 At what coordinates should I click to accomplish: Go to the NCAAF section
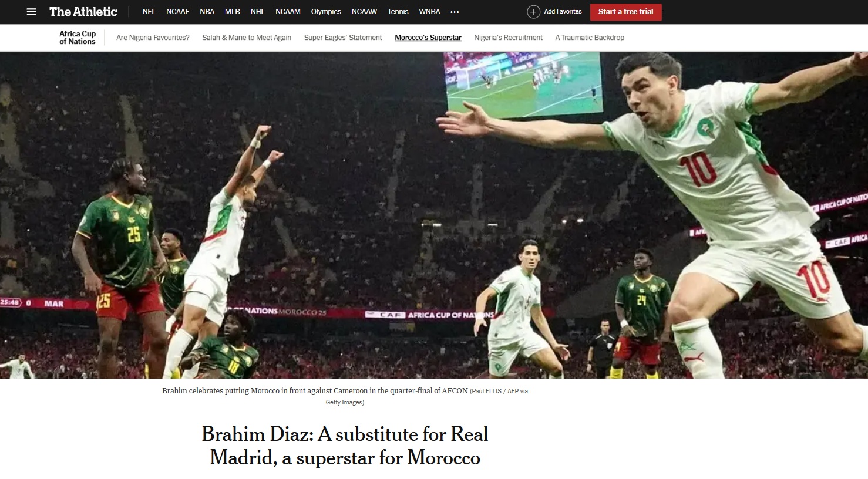point(177,12)
